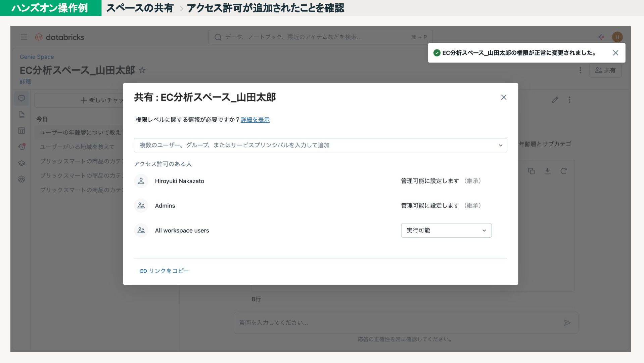Click the Admins group icon

pyautogui.click(x=141, y=206)
